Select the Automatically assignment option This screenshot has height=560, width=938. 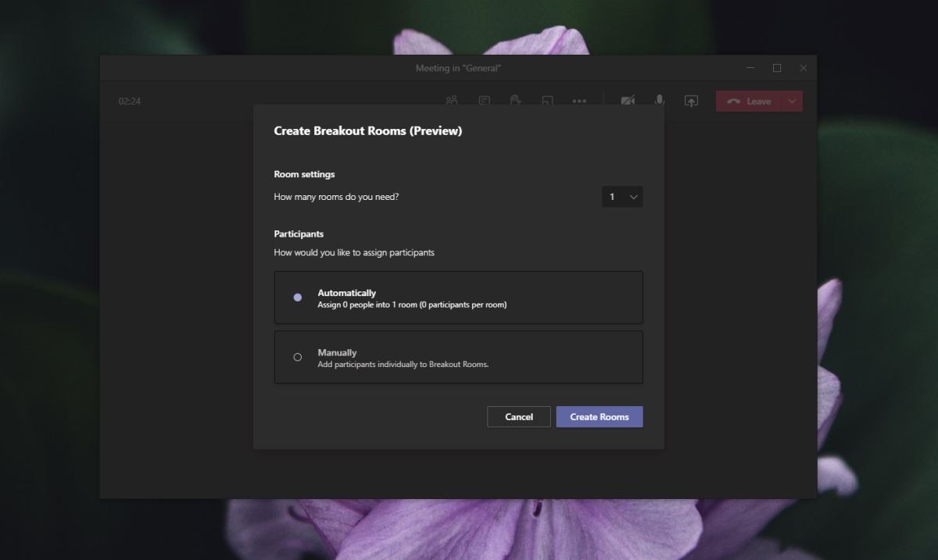298,297
